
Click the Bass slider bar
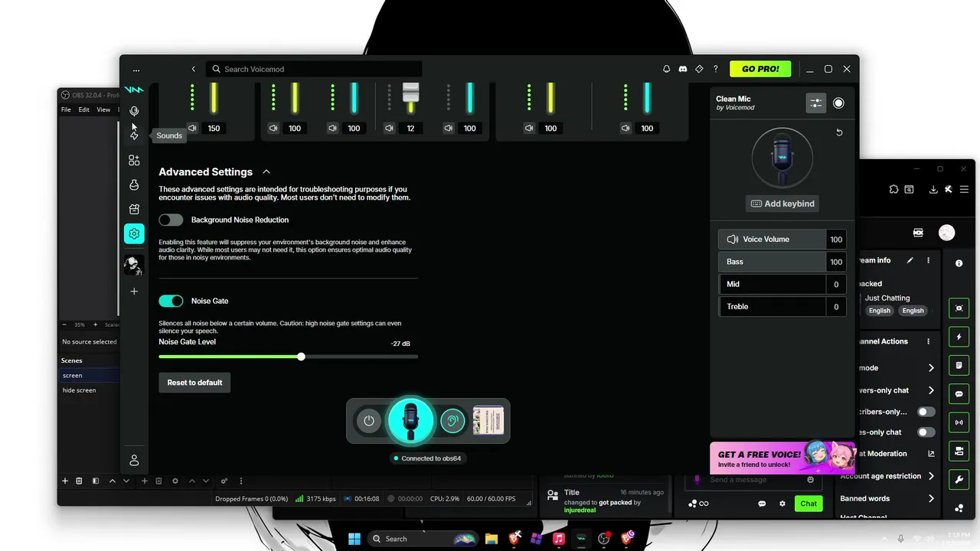[773, 262]
